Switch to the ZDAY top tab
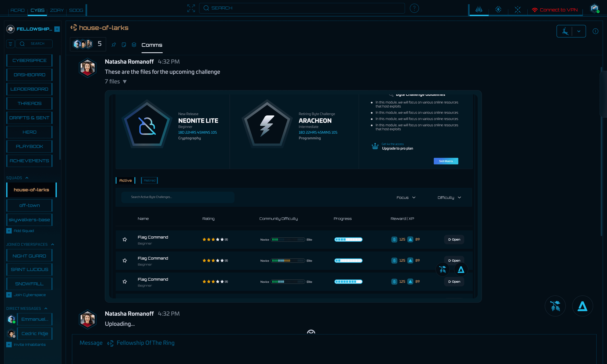The height and width of the screenshot is (364, 607). click(x=57, y=10)
